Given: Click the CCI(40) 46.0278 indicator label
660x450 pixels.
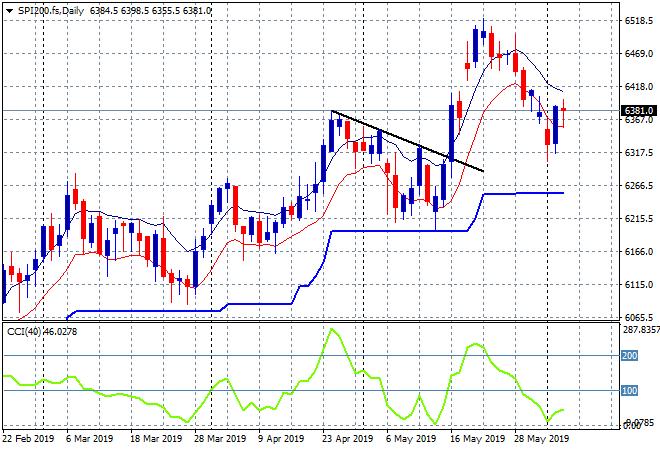Looking at the screenshot, I should [x=42, y=332].
